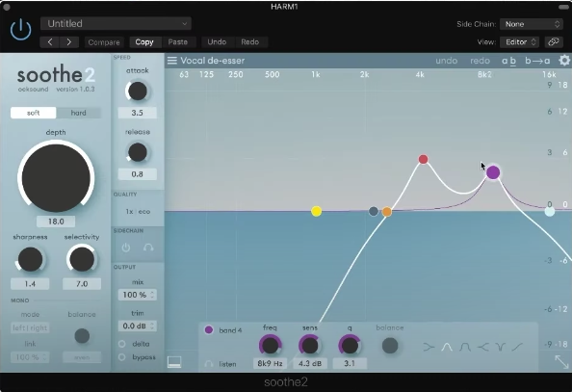Click band 4 balance knob
Screen dimensions: 572x392
(390, 346)
